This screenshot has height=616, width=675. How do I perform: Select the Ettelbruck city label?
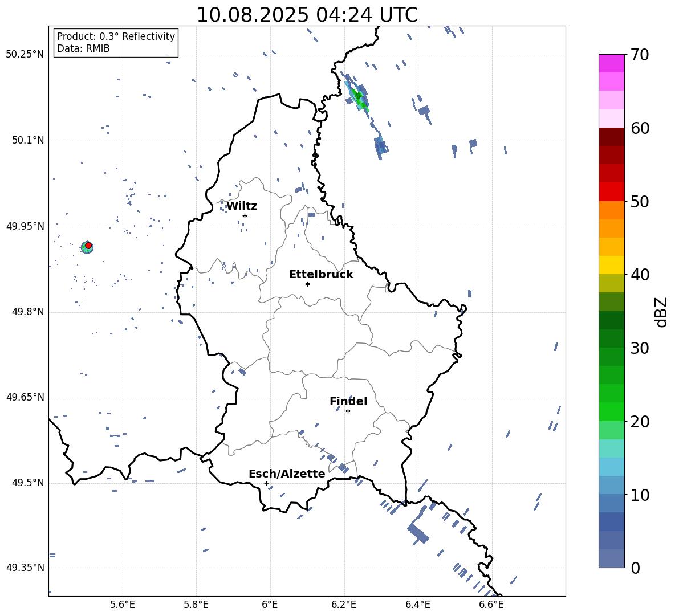(x=321, y=275)
